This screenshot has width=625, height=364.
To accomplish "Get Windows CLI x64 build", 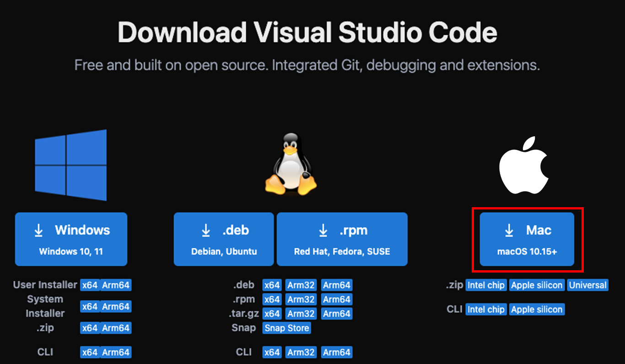I will (x=90, y=352).
